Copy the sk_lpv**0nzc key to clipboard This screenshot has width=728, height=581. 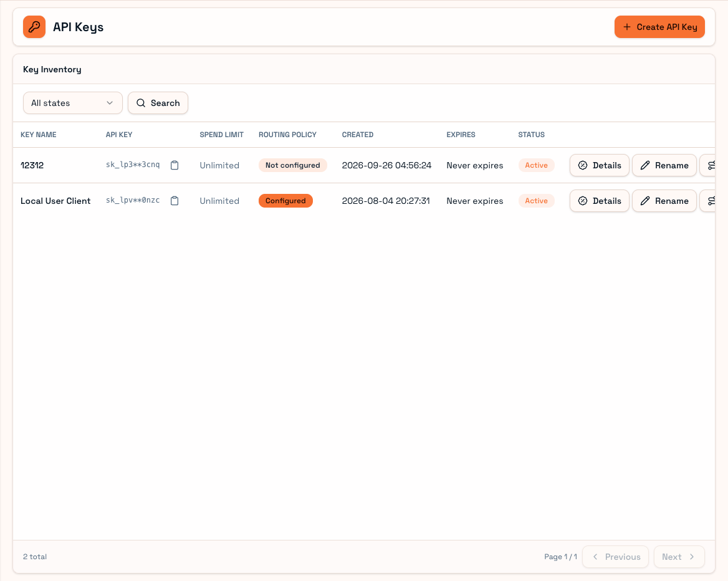click(x=175, y=201)
